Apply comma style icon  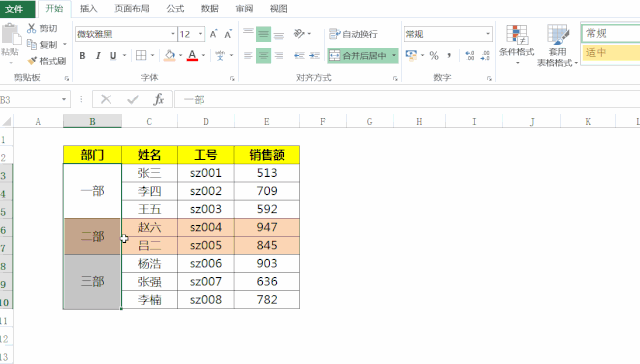click(x=449, y=55)
